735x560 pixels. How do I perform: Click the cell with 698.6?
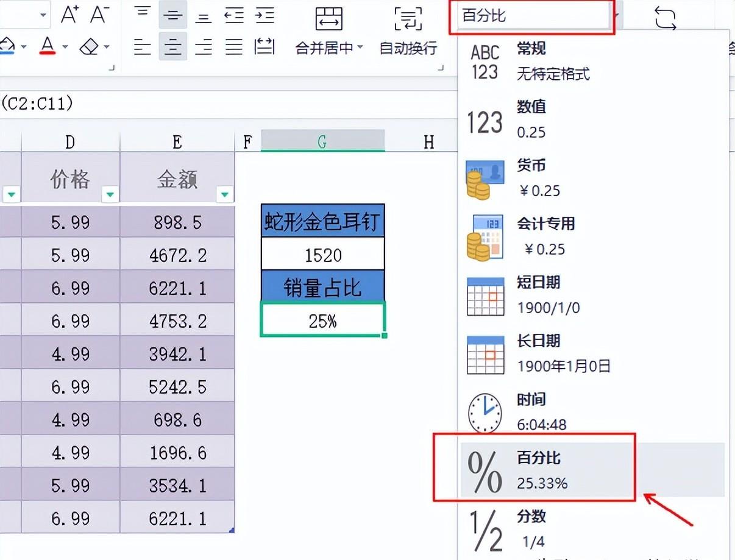(x=177, y=419)
